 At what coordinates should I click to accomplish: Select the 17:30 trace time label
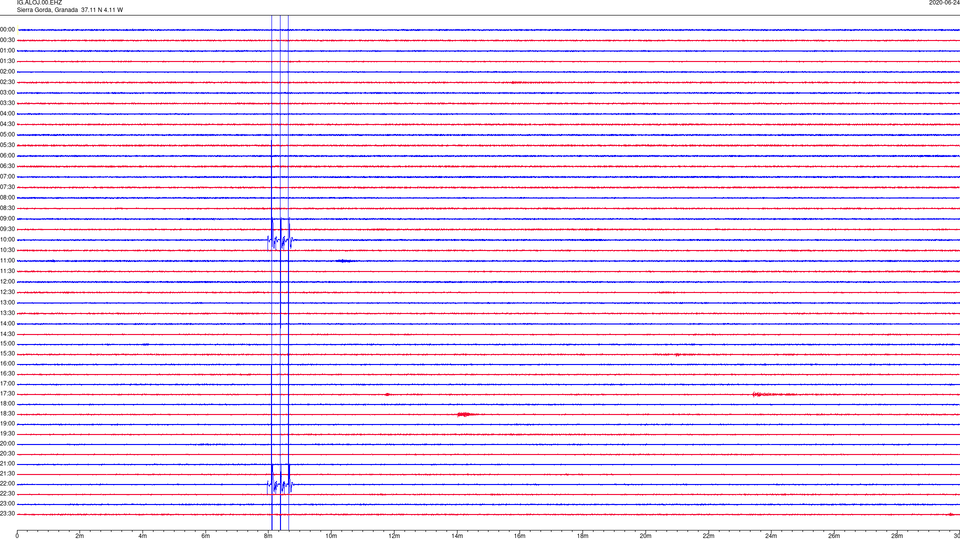pyautogui.click(x=8, y=394)
